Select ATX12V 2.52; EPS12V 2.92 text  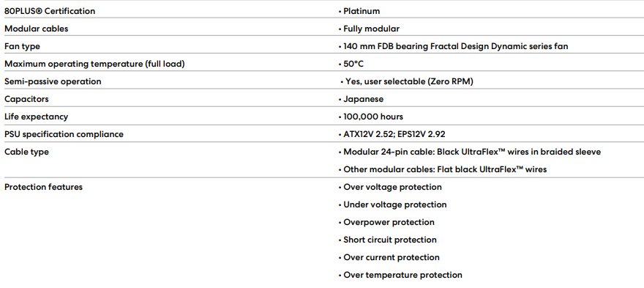[394, 134]
